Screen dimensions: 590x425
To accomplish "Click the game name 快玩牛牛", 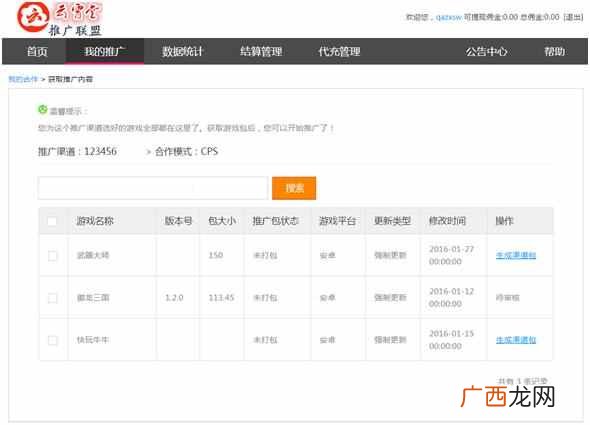I will coord(93,340).
